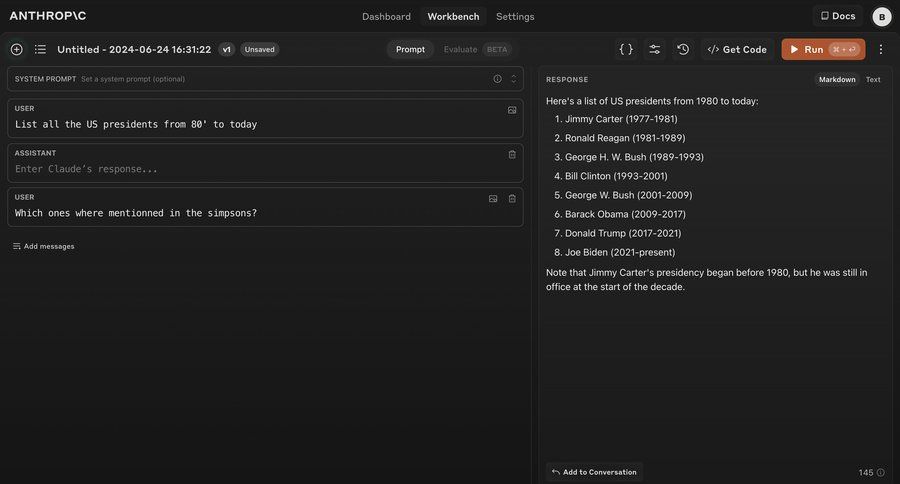Open model settings sliders icon
The image size is (900, 484).
coord(654,49)
